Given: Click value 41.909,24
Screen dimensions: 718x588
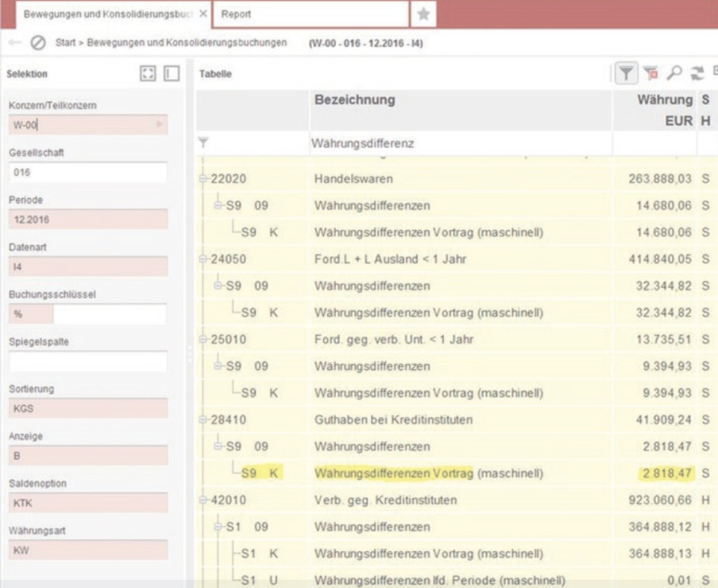Looking at the screenshot, I should pyautogui.click(x=665, y=419).
